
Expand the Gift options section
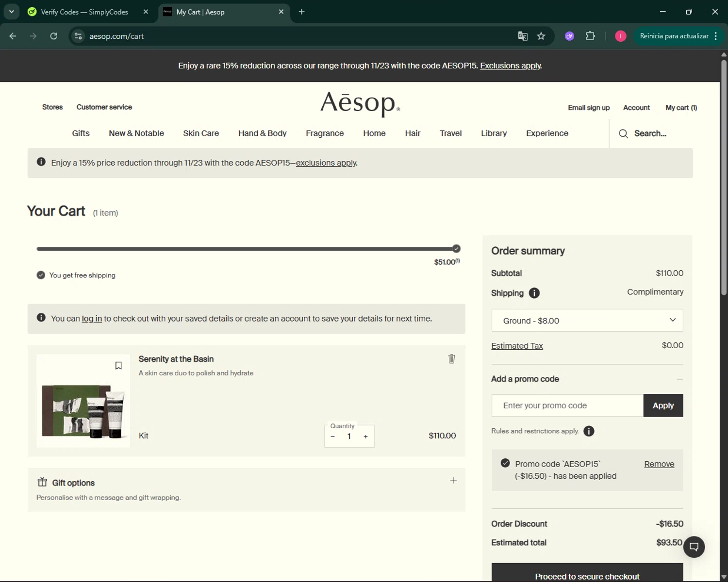453,481
